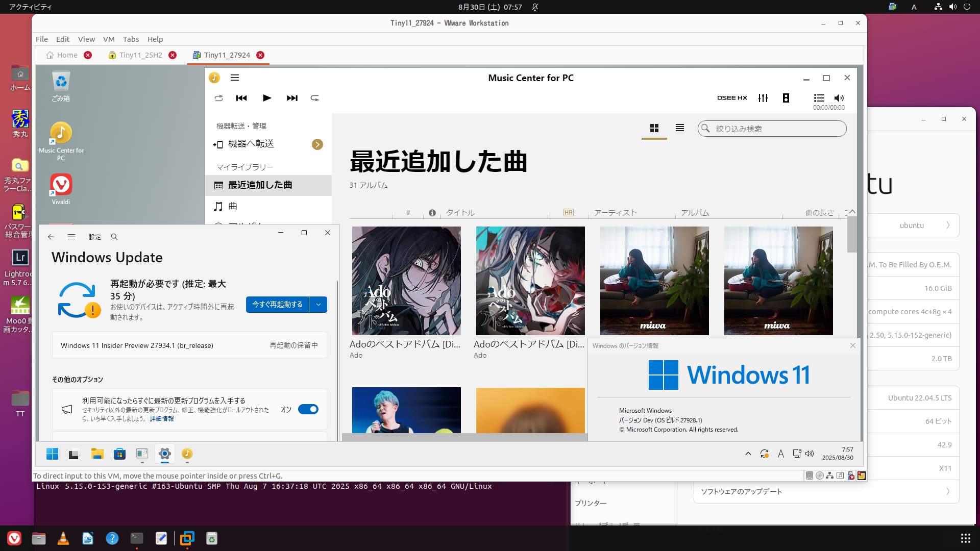The height and width of the screenshot is (551, 980).
Task: Select 最近追加した曲 in the library sidebar
Action: coord(268,185)
